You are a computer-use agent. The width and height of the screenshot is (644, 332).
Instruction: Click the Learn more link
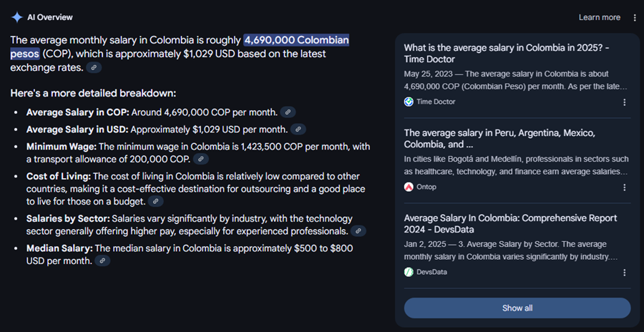pyautogui.click(x=599, y=17)
